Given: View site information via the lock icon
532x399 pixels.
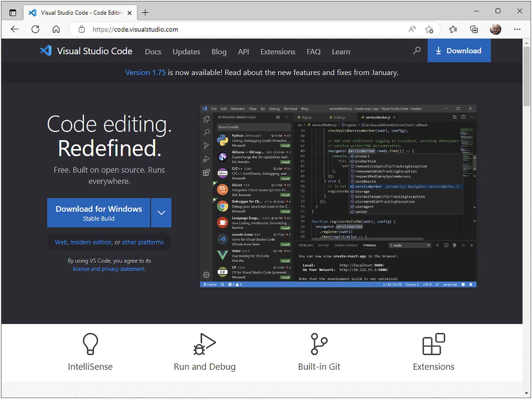Looking at the screenshot, I should point(82,29).
